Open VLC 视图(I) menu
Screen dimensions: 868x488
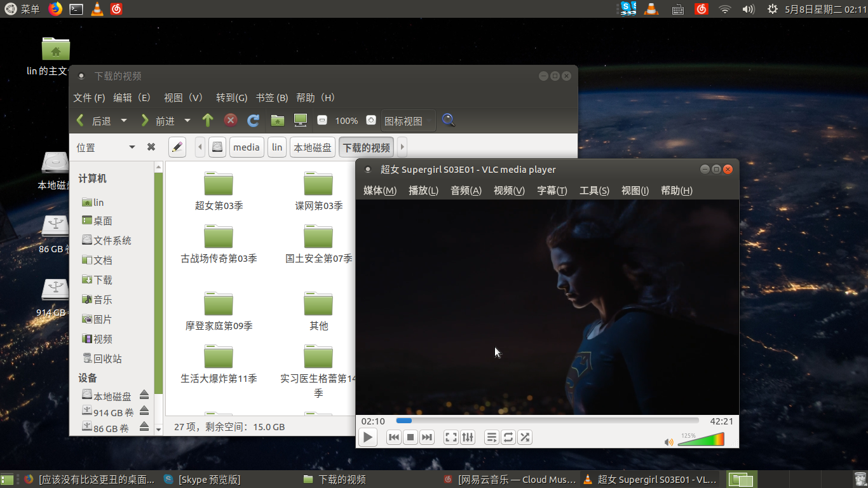point(635,190)
